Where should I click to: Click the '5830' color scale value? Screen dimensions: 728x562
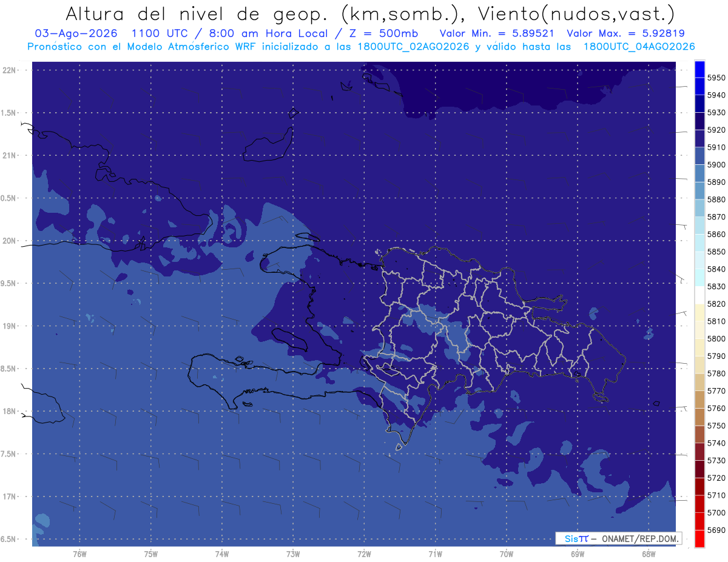click(x=716, y=287)
